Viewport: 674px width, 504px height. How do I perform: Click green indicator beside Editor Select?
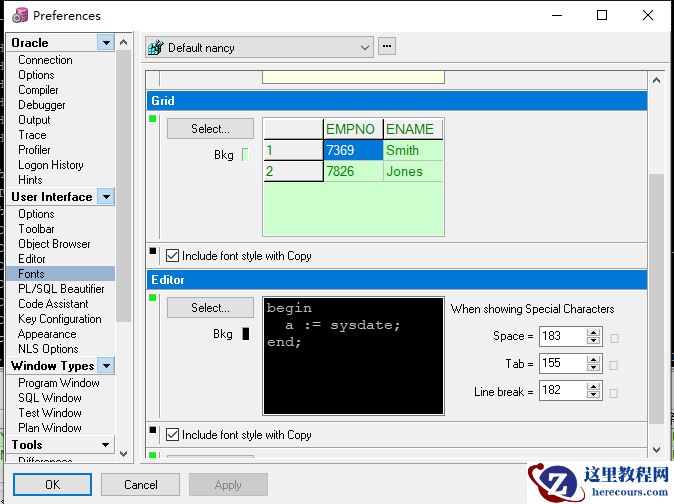(153, 297)
